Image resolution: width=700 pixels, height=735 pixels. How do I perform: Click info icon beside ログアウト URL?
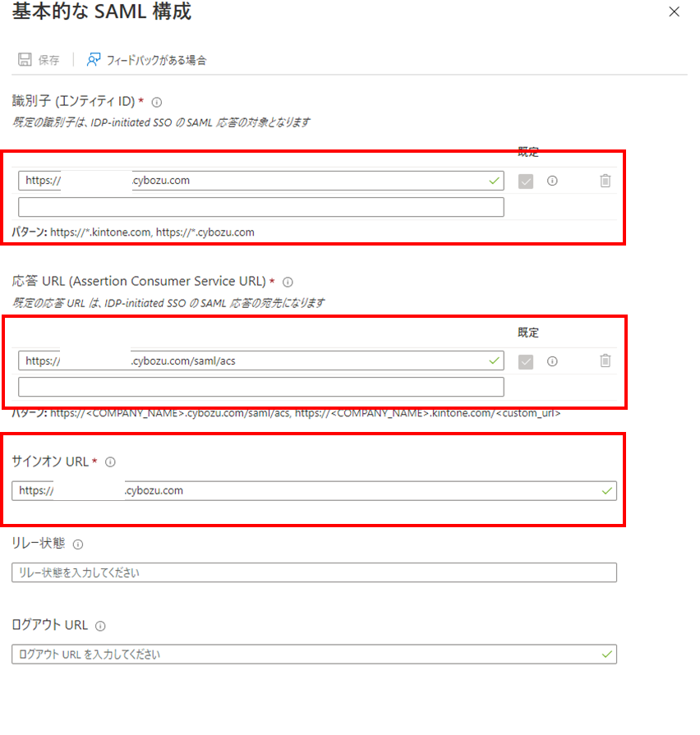[100, 627]
